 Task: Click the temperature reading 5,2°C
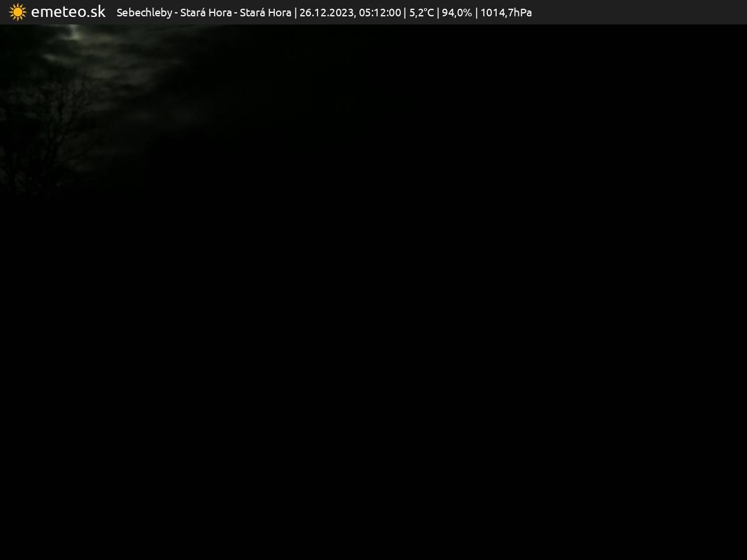(421, 13)
